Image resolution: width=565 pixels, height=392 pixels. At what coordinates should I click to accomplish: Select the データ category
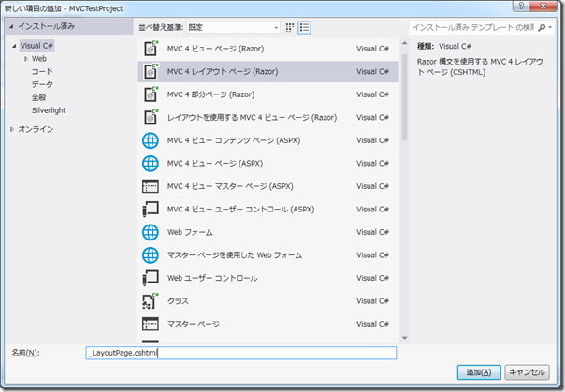click(x=42, y=85)
